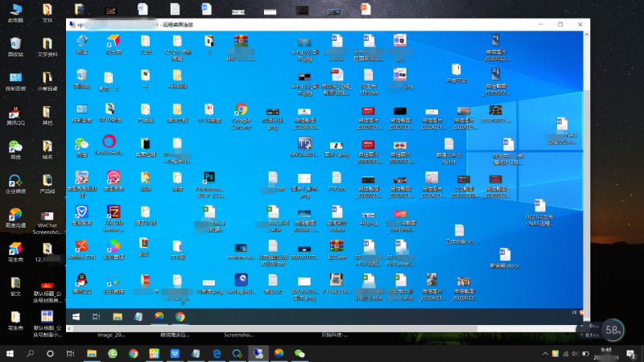Image resolution: width=644 pixels, height=362 pixels.
Task: Click WeChat icon in the local taskbar
Action: [300, 353]
